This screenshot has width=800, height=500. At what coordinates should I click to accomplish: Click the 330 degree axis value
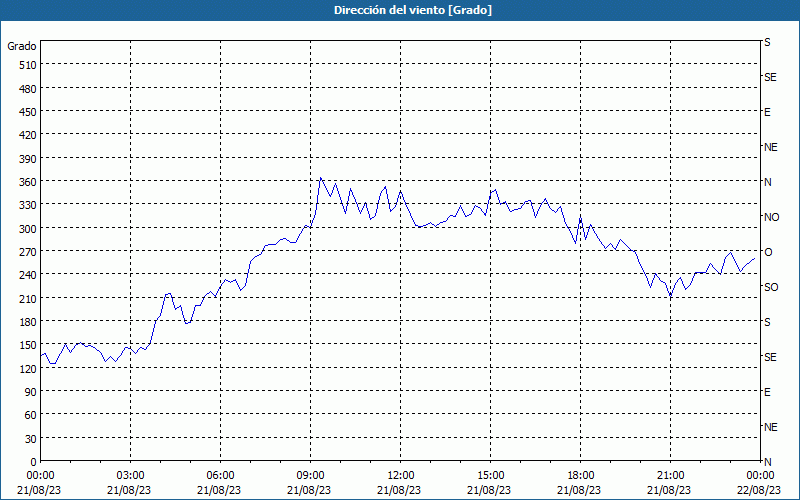pos(29,206)
